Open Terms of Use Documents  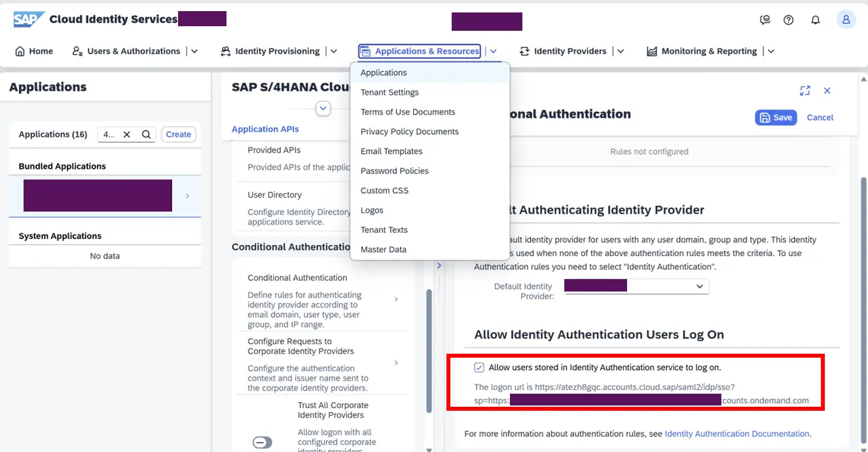430,112
